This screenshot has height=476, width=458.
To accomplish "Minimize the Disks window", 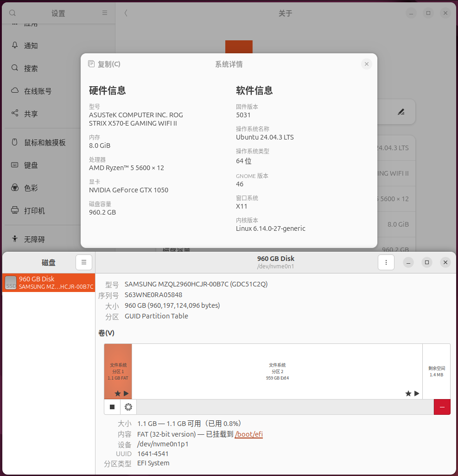I will pyautogui.click(x=408, y=262).
